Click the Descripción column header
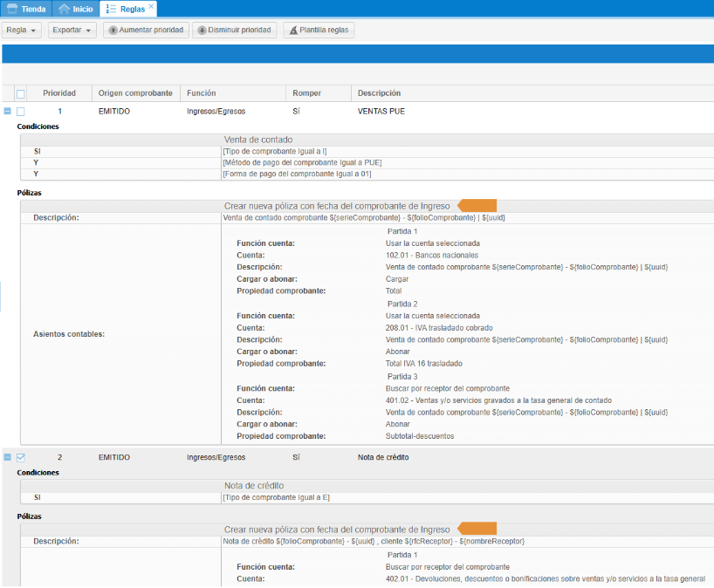 point(379,93)
